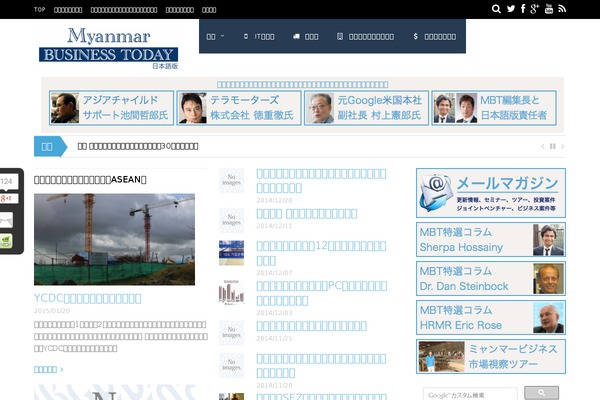This screenshot has width=600, height=400.
Task: Open the YouTube icon in top bar
Action: (x=549, y=9)
